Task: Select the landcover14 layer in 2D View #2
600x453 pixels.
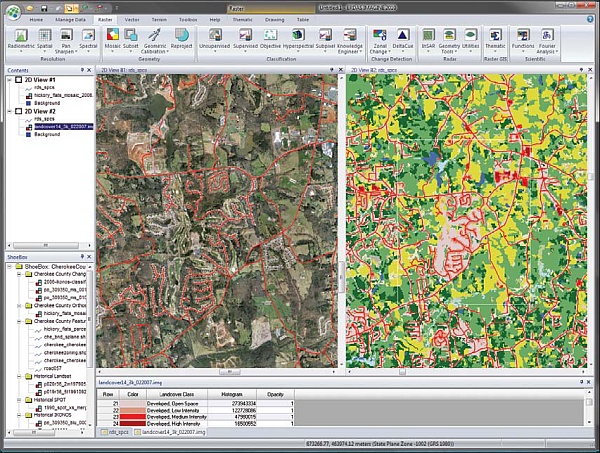Action: pos(64,127)
